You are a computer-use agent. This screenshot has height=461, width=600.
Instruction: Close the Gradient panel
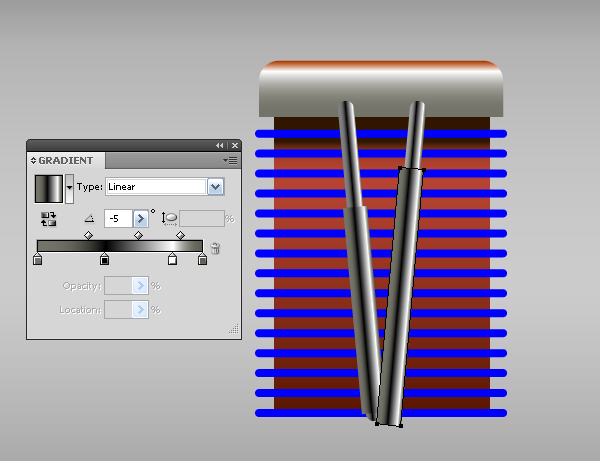(x=235, y=145)
